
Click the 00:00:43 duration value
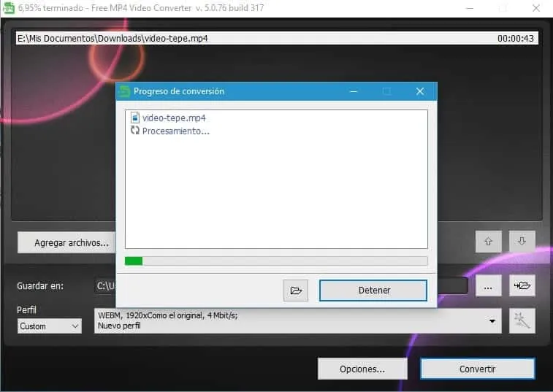pyautogui.click(x=516, y=39)
